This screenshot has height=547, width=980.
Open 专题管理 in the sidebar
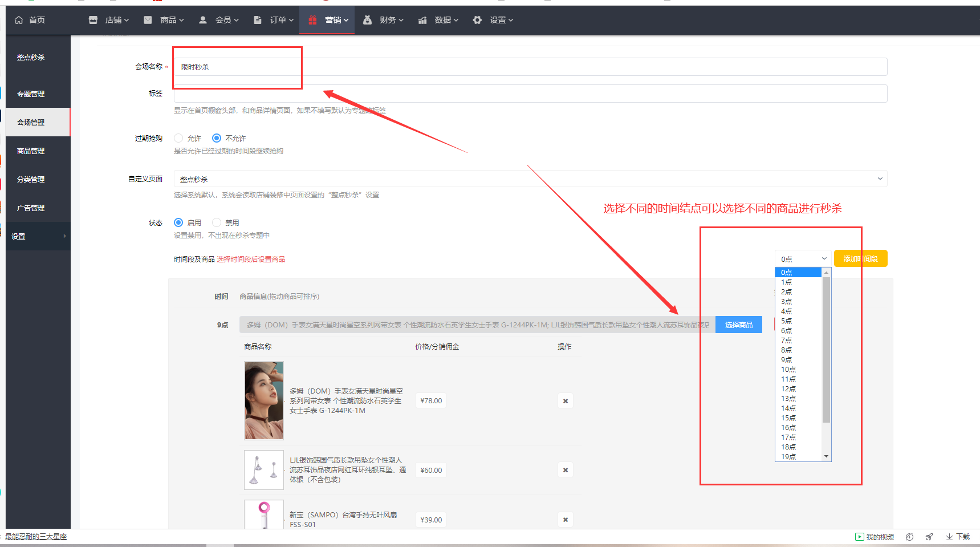[x=31, y=94]
